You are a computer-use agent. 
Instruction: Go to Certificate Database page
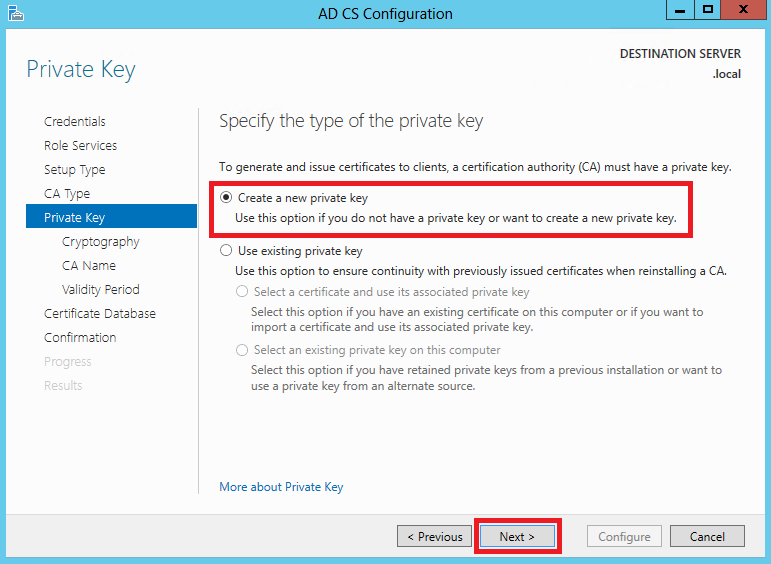[x=100, y=314]
